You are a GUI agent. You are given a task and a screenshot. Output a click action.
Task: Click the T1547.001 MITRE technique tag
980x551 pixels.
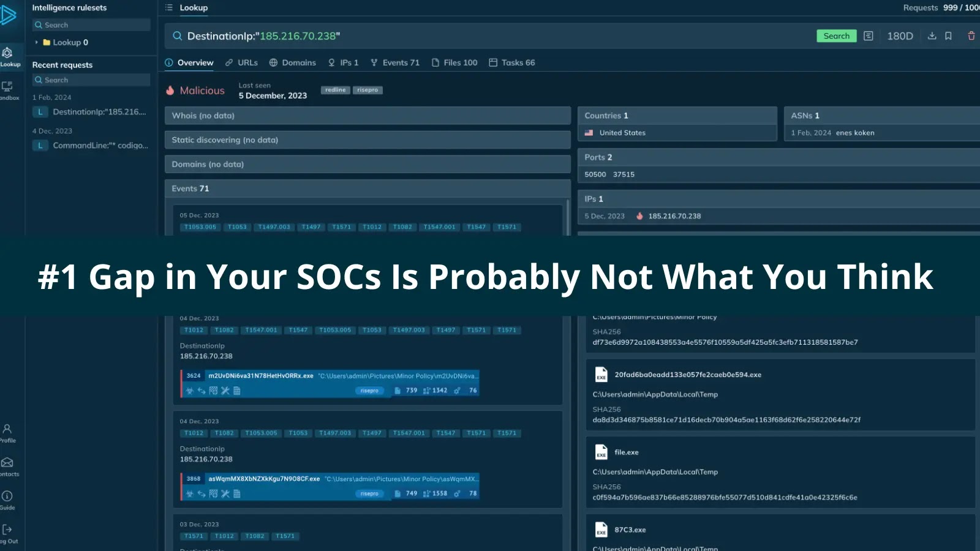click(439, 227)
